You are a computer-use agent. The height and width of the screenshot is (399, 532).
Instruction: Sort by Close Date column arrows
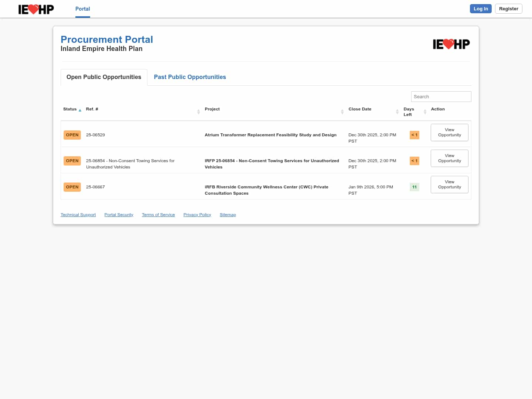397,112
